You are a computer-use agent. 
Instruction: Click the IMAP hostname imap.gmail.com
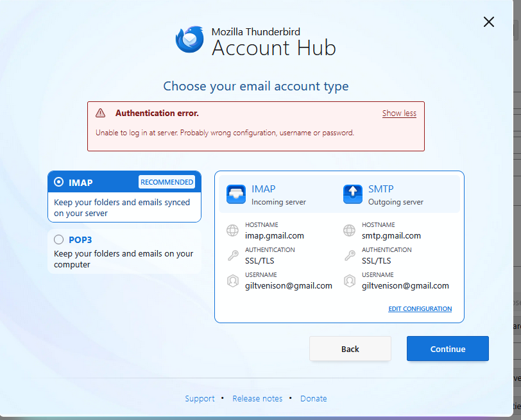pos(275,236)
